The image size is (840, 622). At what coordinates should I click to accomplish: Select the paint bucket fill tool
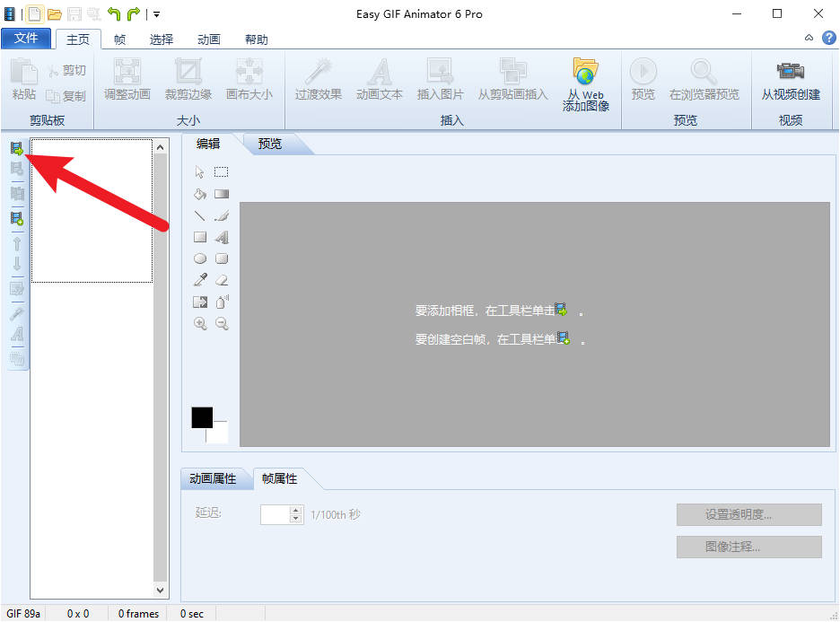pos(200,194)
